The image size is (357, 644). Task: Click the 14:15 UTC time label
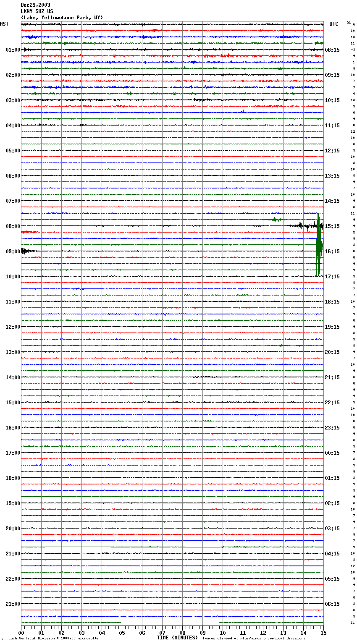(332, 201)
